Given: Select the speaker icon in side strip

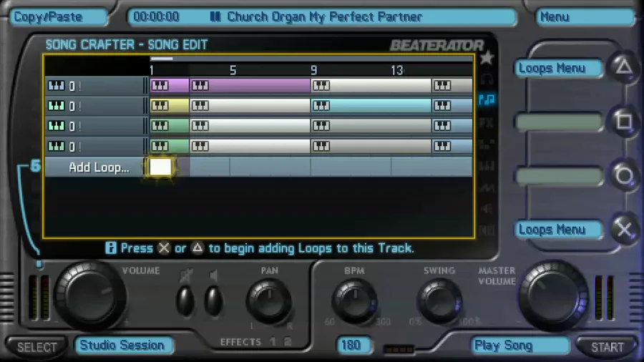Looking at the screenshot, I should pyautogui.click(x=487, y=209).
